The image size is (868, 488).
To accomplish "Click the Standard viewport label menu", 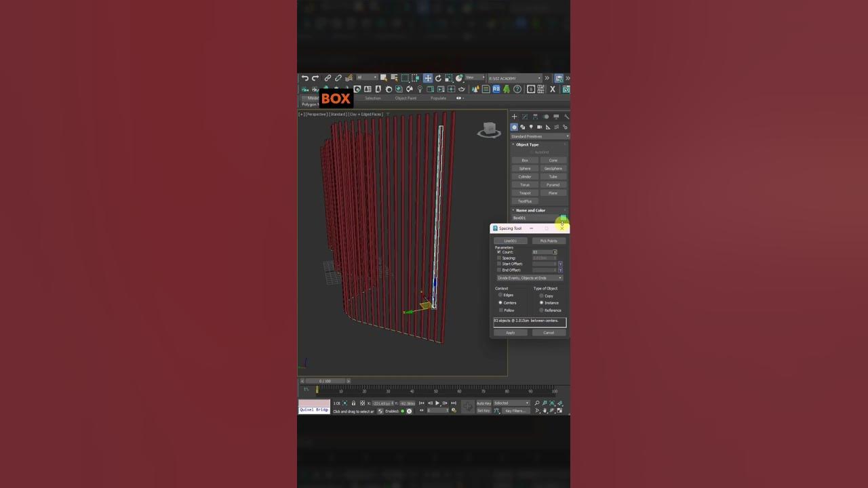I will point(338,115).
